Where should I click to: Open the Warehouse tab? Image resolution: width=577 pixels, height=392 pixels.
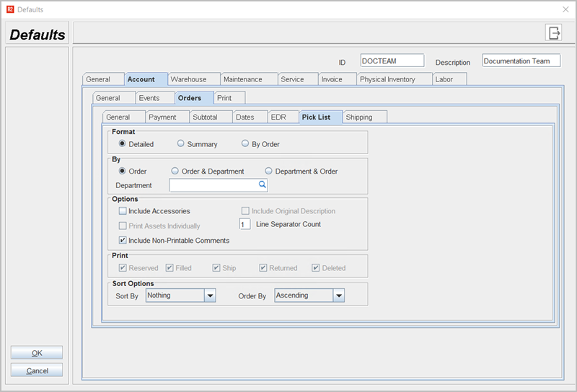[188, 79]
